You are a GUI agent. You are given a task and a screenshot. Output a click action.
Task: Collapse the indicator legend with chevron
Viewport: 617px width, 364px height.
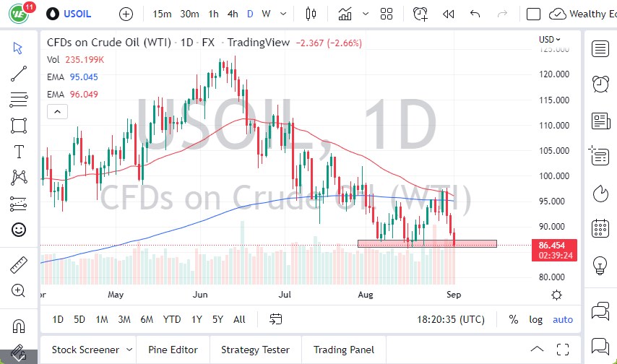point(56,111)
